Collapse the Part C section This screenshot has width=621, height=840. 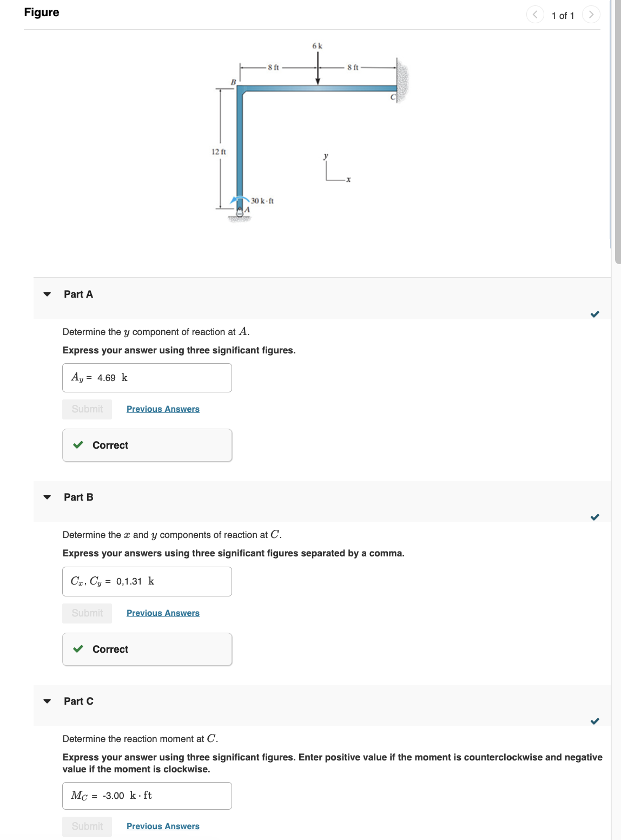tap(47, 701)
